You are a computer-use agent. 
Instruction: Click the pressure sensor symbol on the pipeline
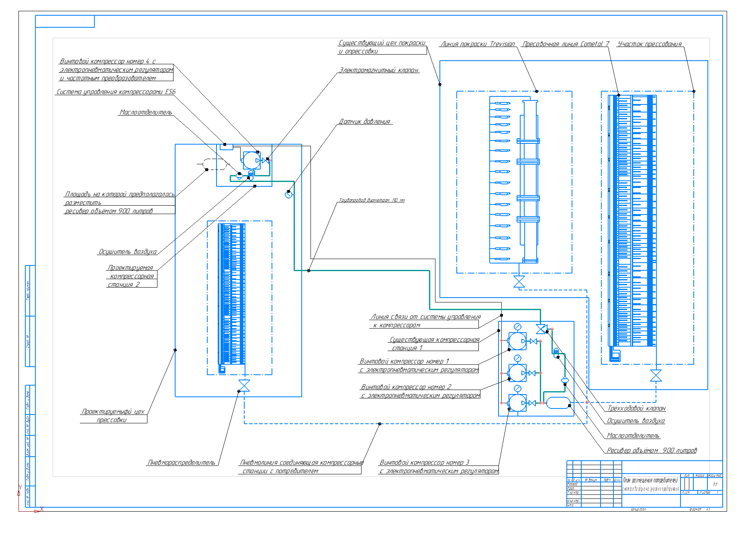coord(288,195)
